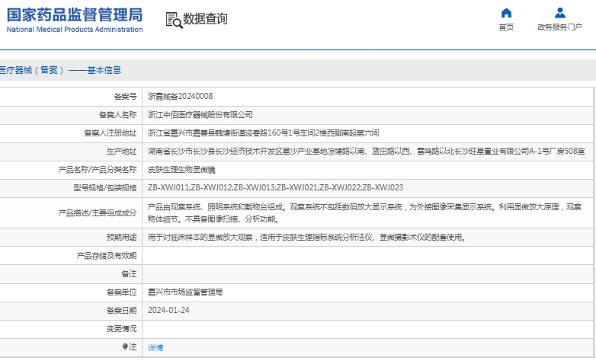This screenshot has width=596, height=364.
Task: Select company name 浙江中佰医疗器械股份有限公司
Action: point(200,115)
